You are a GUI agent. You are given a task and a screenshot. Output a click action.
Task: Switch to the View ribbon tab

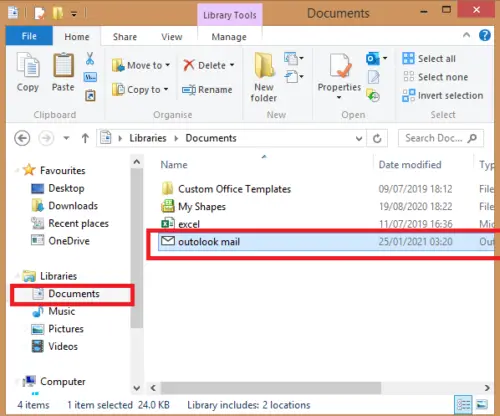[172, 37]
